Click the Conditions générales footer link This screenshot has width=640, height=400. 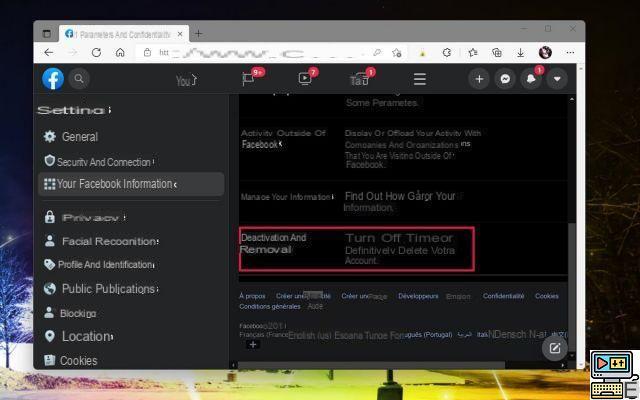coord(270,306)
